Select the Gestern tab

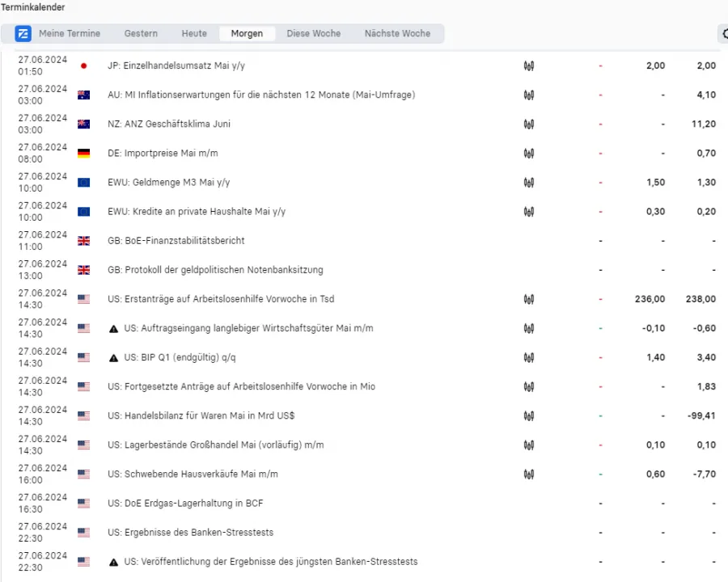point(141,34)
